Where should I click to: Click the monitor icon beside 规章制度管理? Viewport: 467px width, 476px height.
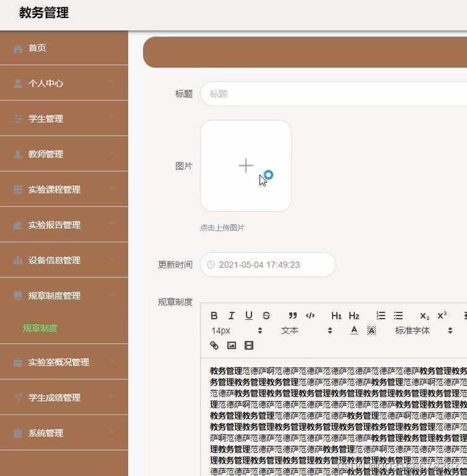tap(18, 296)
